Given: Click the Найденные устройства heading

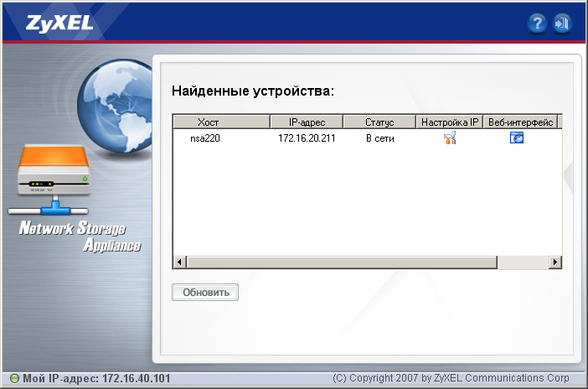Looking at the screenshot, I should [253, 91].
